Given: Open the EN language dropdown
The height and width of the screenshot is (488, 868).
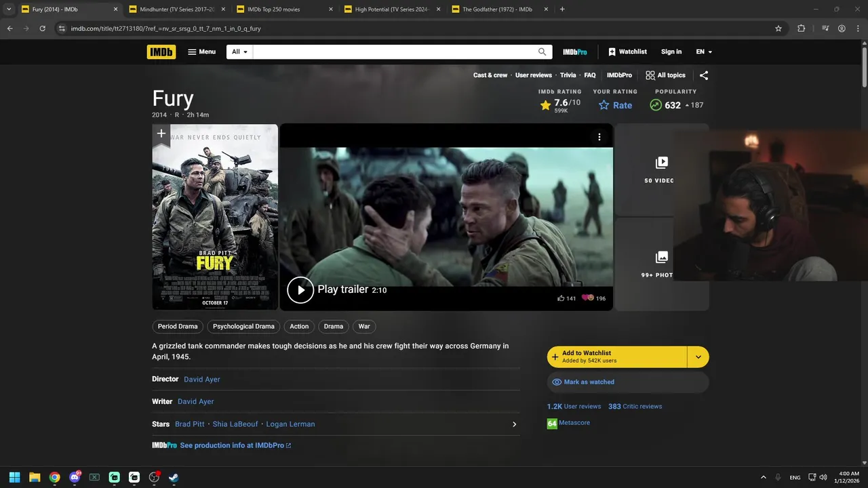Looking at the screenshot, I should tap(704, 52).
